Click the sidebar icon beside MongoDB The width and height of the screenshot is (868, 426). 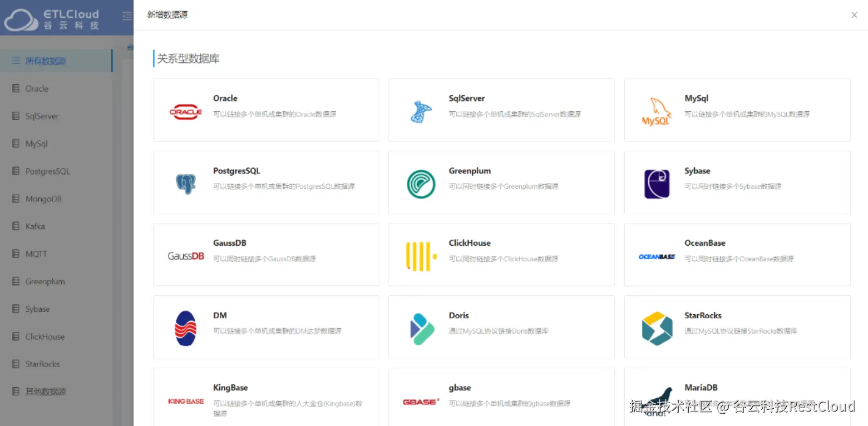coord(16,199)
